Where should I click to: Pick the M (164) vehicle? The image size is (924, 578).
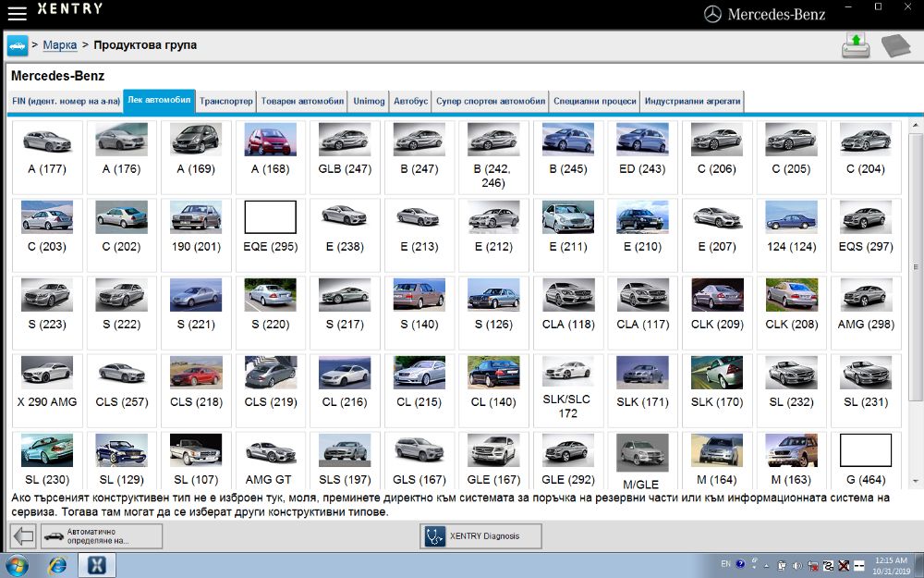pyautogui.click(x=717, y=461)
